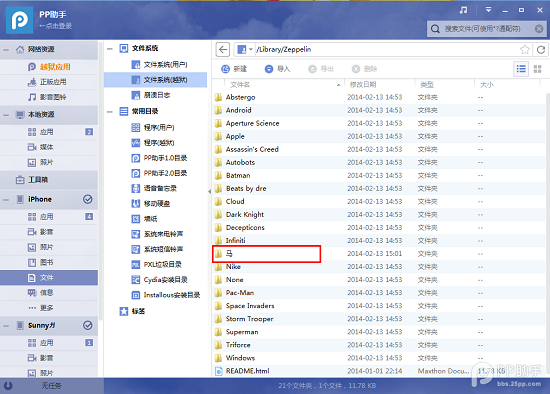Select 文件系统(越狱) tree item
The image size is (550, 394).
(x=155, y=80)
